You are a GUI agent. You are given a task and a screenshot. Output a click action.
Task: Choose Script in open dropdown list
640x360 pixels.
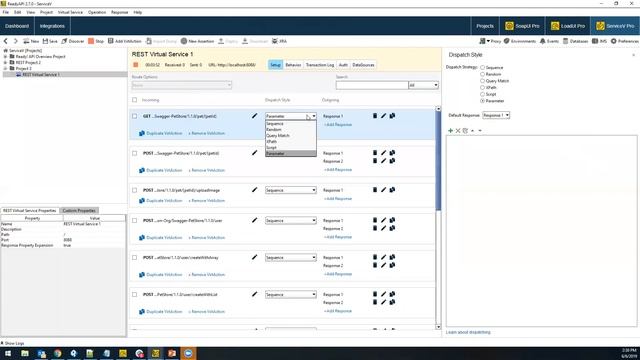[291, 147]
